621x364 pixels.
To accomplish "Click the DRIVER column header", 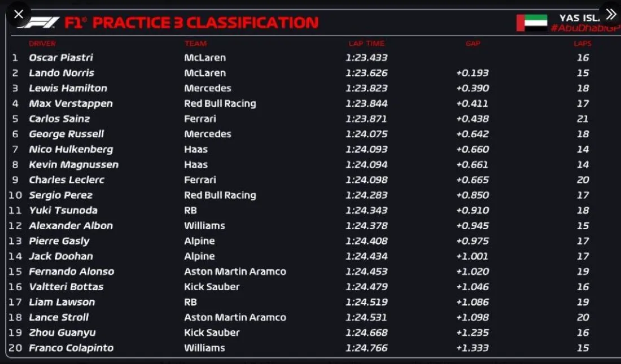I will pos(42,43).
